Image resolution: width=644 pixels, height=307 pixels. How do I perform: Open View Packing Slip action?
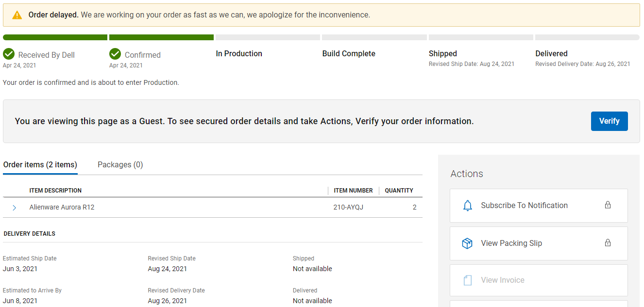click(x=539, y=243)
